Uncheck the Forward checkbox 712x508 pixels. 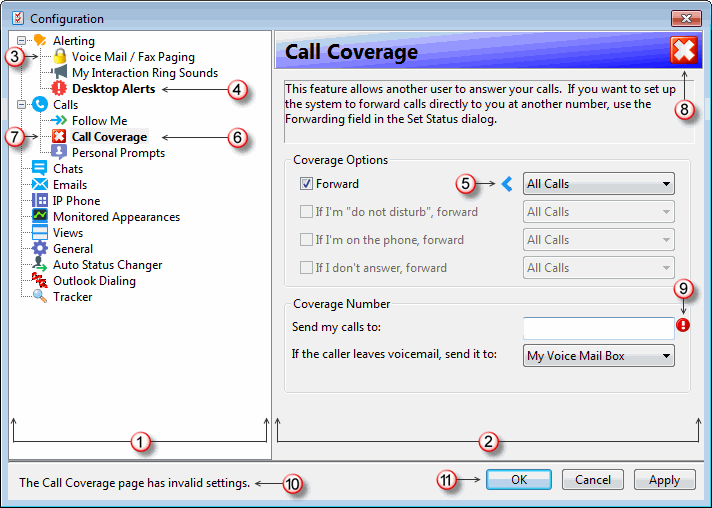(307, 184)
